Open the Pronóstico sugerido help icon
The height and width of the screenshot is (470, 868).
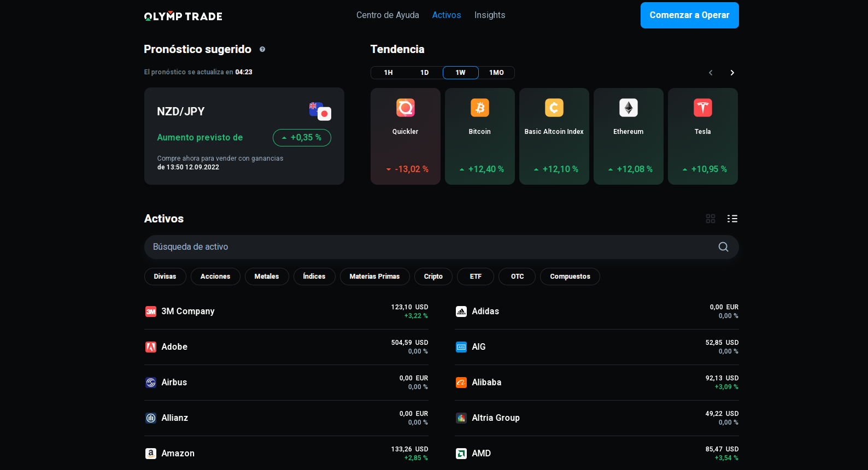click(x=262, y=49)
